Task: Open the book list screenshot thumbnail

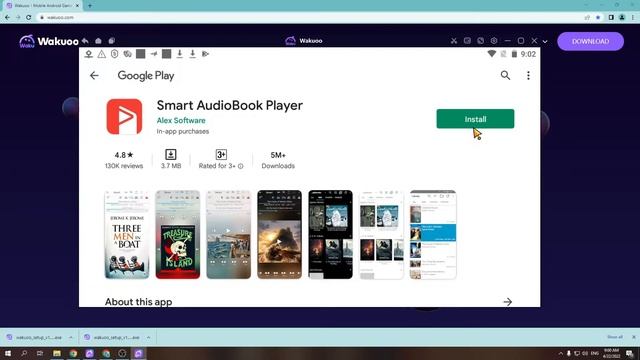Action: (433, 235)
